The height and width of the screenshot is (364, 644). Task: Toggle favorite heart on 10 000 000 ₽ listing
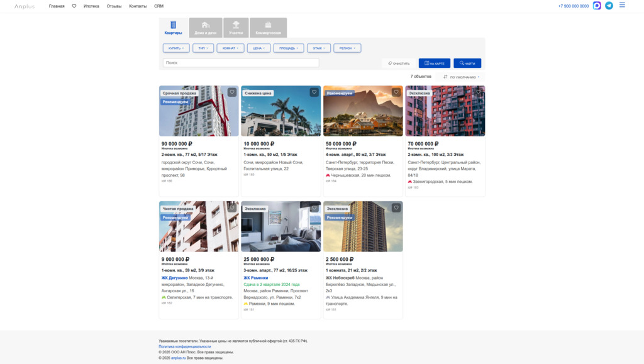(314, 92)
